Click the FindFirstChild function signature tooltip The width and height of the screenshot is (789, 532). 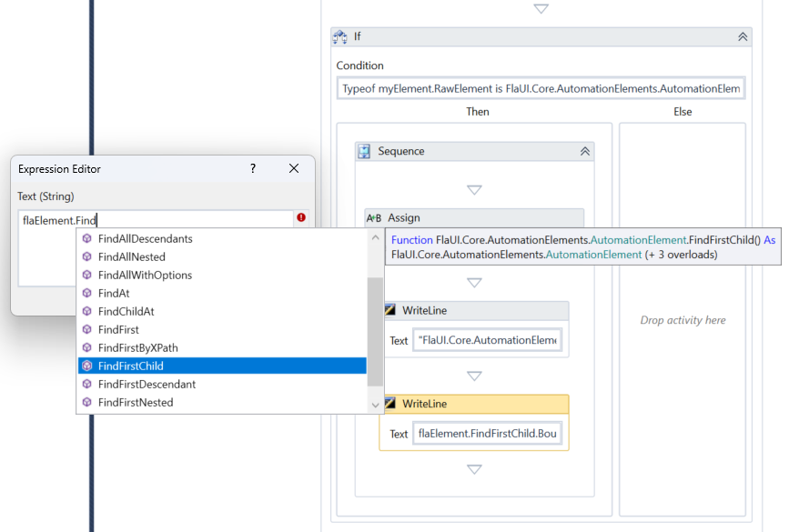click(583, 246)
